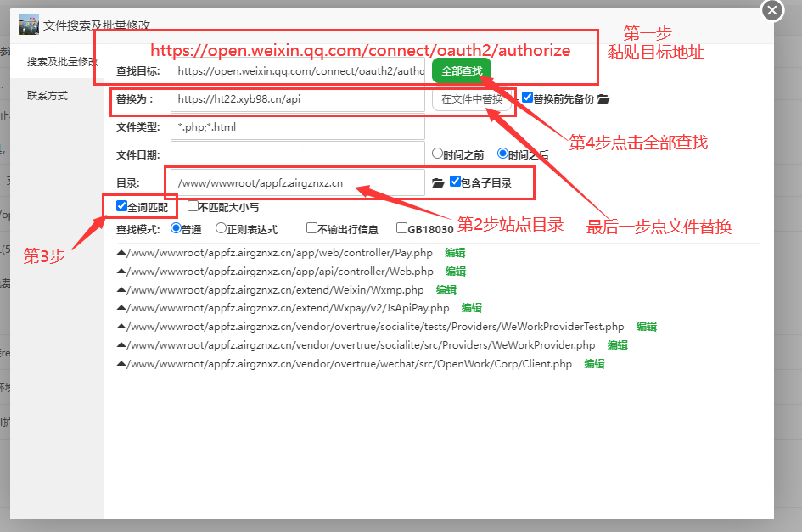Disable the 全词匹配 checkbox
This screenshot has width=802, height=532.
tap(121, 206)
